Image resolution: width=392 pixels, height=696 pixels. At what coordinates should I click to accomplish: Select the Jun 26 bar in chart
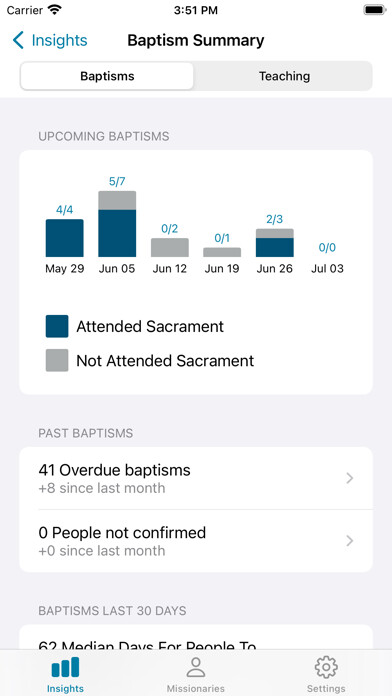pos(274,243)
